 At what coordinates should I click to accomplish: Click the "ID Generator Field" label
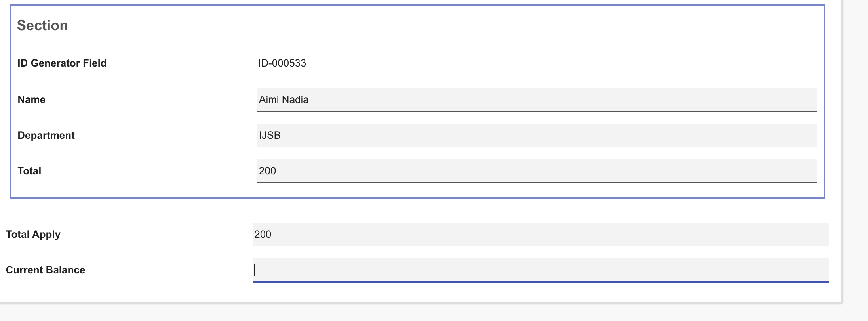tap(62, 63)
